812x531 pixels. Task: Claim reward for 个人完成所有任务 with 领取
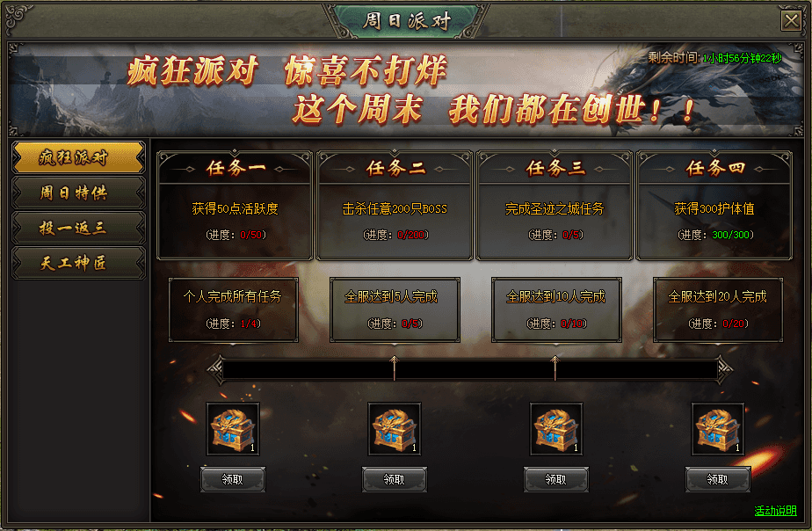[233, 480]
